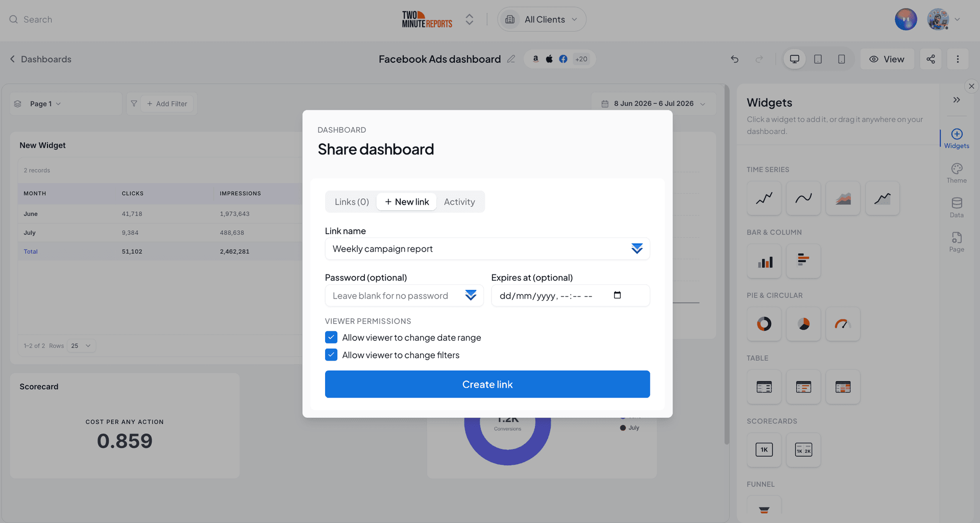Change the rows per page dropdown

(x=81, y=346)
